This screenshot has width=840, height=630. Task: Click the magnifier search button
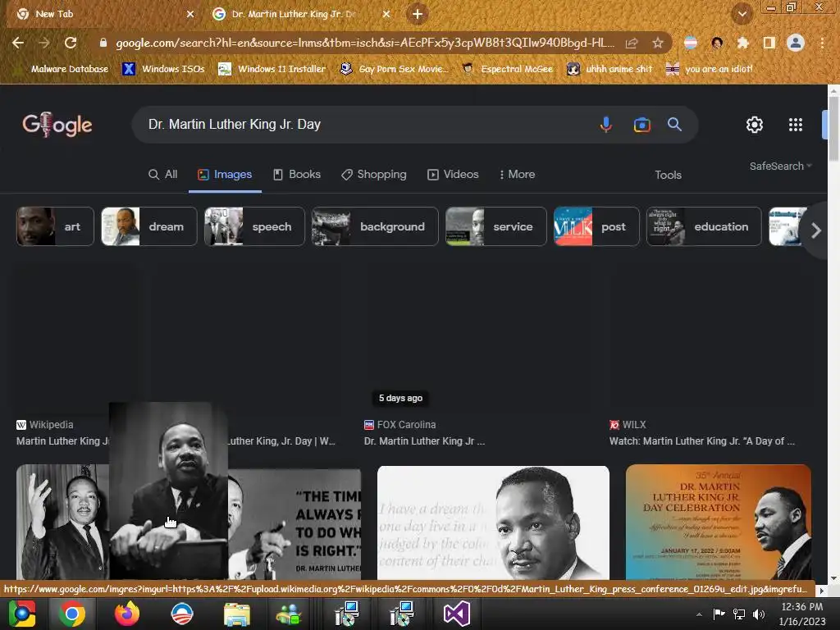click(674, 125)
